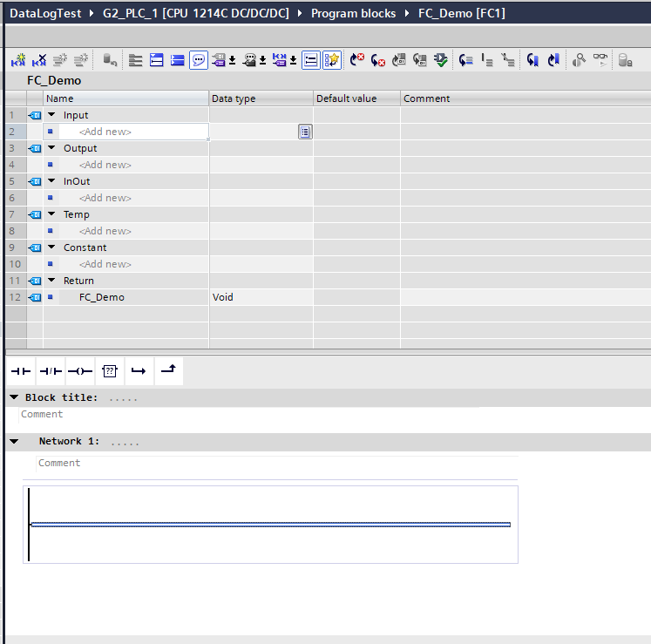Click the indent text lines icon

point(487,60)
